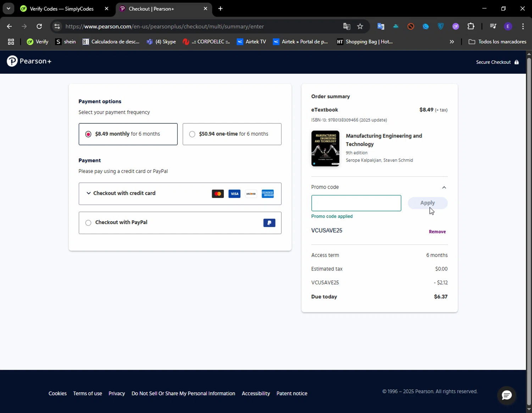This screenshot has width=532, height=413.
Task: Open the Chrome three-dot menu
Action: point(523,26)
